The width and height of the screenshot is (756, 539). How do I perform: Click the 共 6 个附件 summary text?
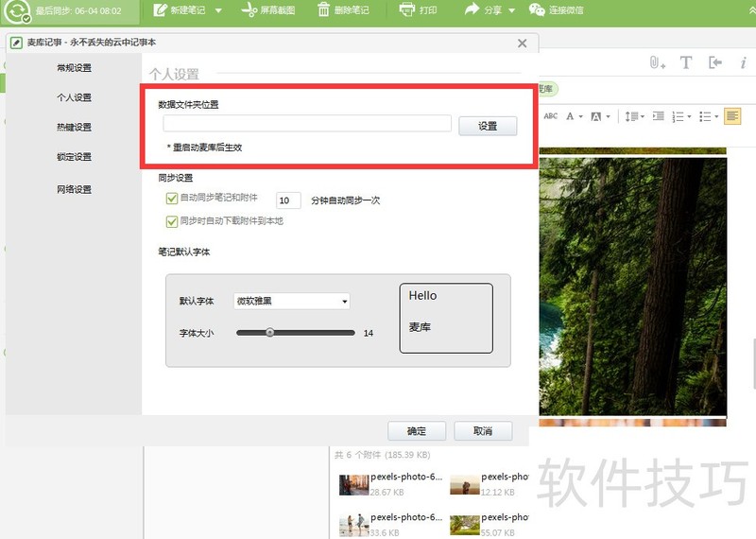[x=383, y=455]
